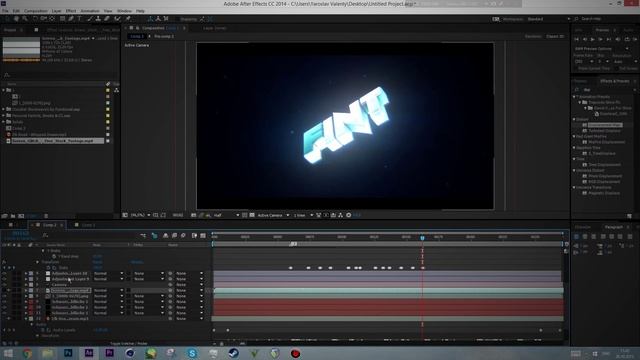Create a new folder in the Project panel
The image size is (640, 360).
click(x=13, y=216)
